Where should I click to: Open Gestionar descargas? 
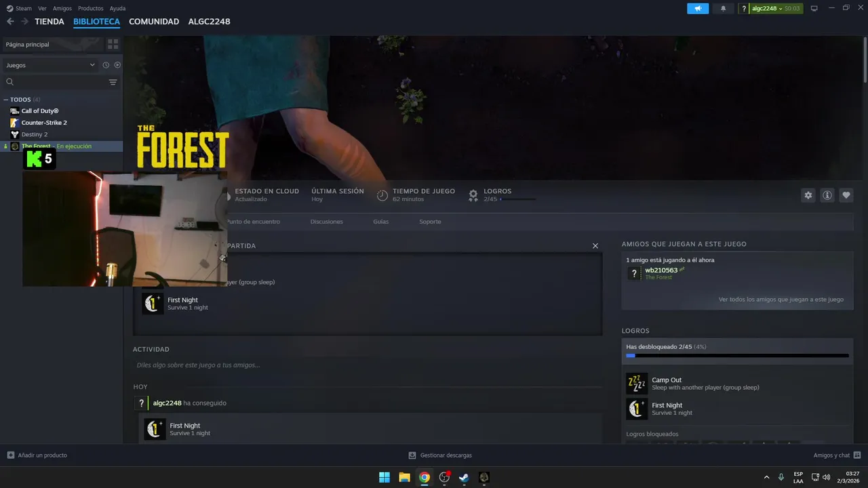(439, 455)
